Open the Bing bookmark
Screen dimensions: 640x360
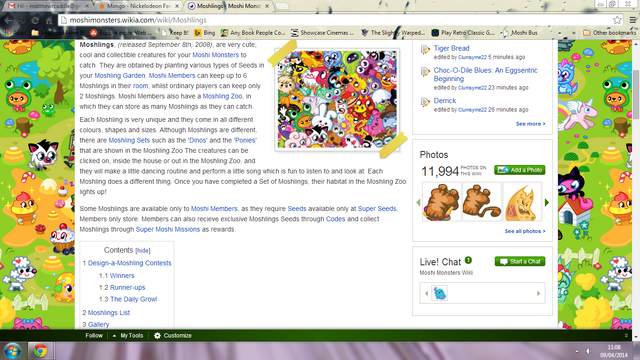pos(204,33)
